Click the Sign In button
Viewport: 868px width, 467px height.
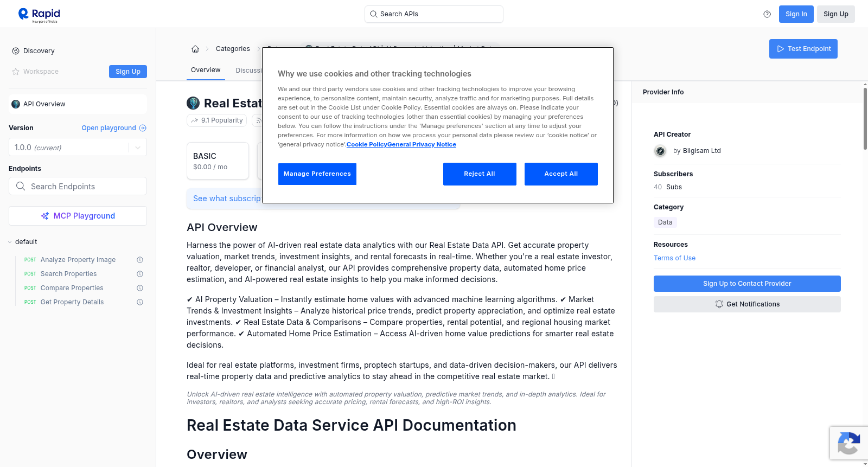[796, 14]
